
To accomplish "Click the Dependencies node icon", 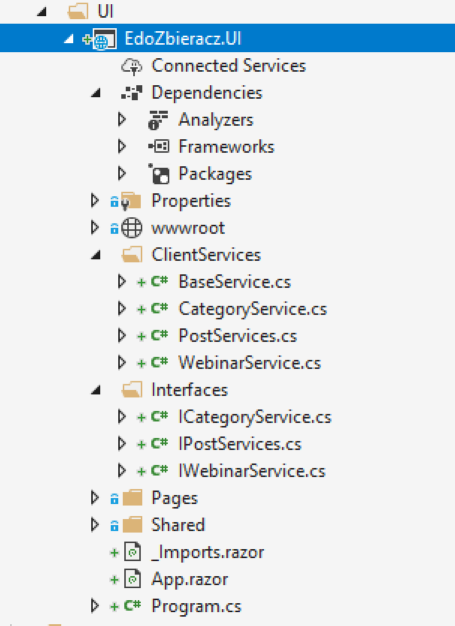I will (132, 93).
